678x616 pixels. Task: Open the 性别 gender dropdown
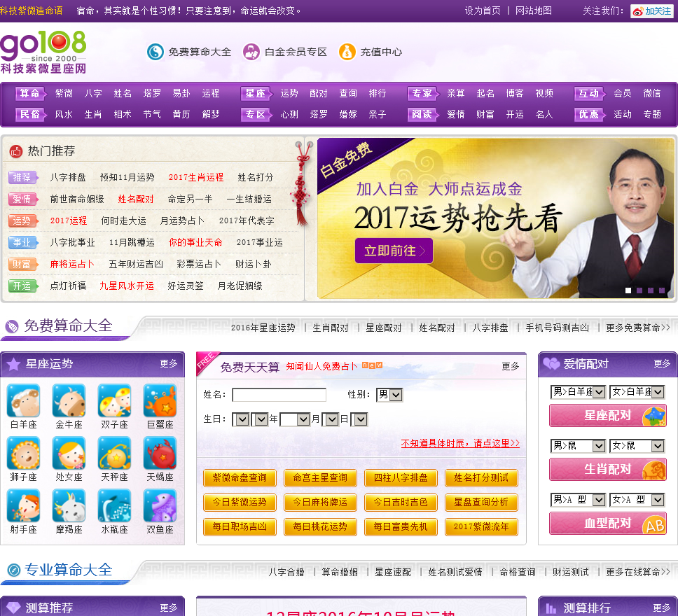(x=389, y=395)
